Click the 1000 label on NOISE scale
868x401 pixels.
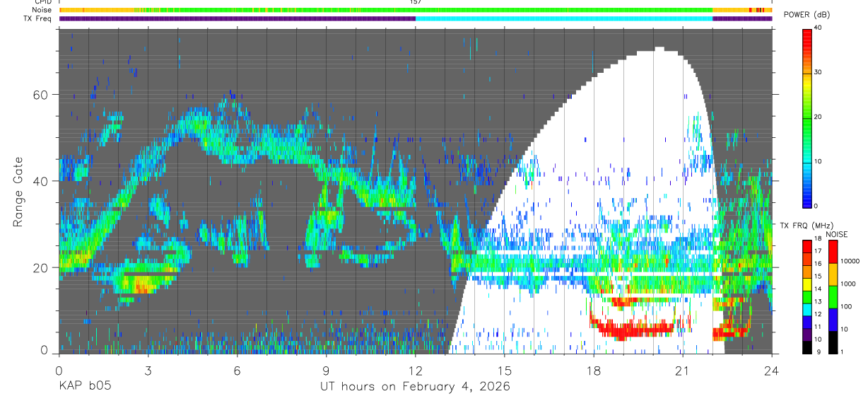coord(847,284)
